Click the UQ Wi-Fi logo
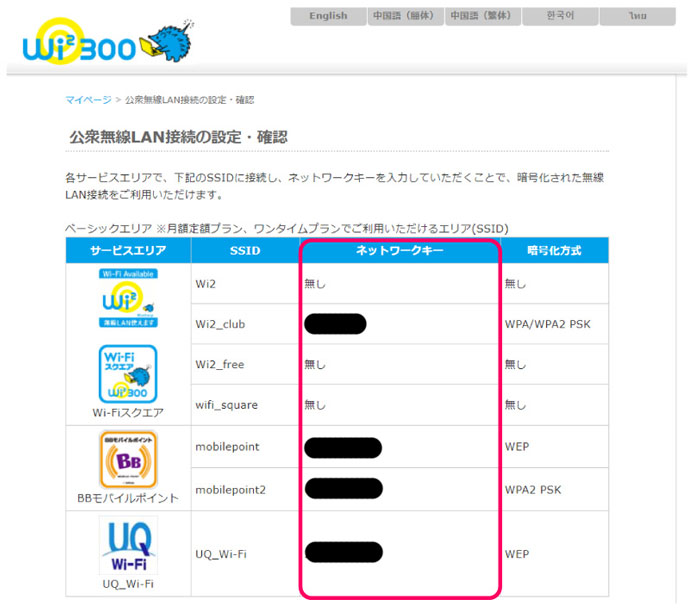Screen dimensions: 700x609 [128, 546]
